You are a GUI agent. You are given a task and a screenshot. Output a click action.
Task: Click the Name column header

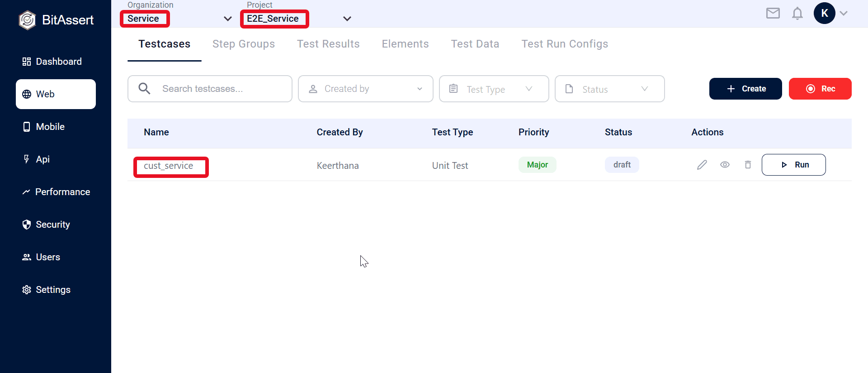click(156, 132)
